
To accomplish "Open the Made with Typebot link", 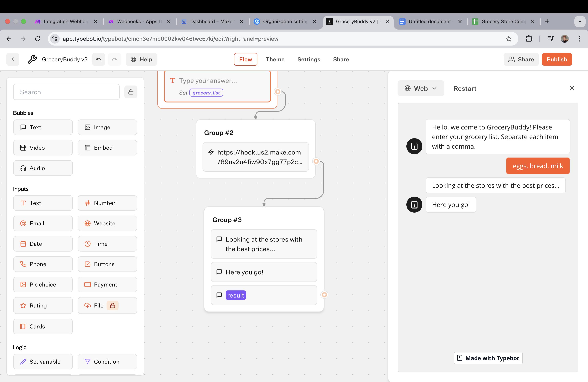I will pos(488,358).
